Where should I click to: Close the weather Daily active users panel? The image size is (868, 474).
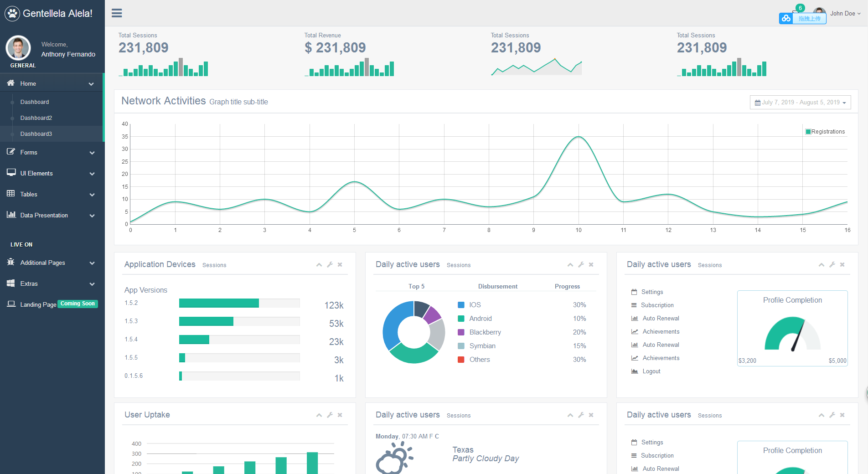[x=591, y=415]
